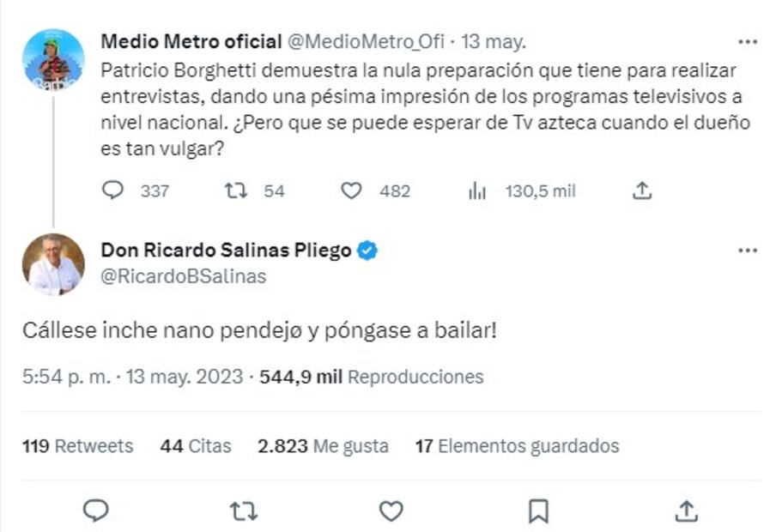Retweet Ricardo Salinas Pliego's reply
Viewport: 776px width, 532px height.
[x=244, y=511]
